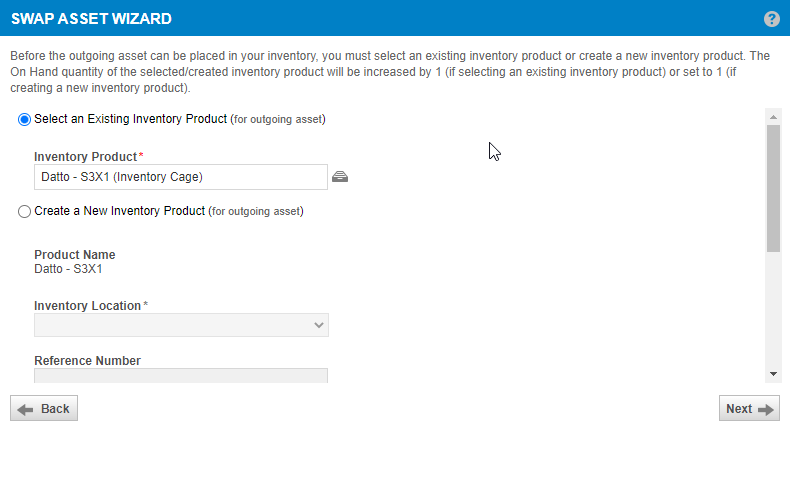Click the left arrow icon on Back
This screenshot has width=790, height=479.
(x=25, y=409)
